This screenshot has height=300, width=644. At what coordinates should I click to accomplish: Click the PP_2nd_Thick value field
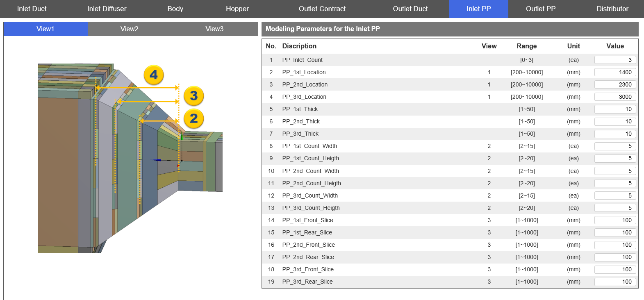[x=615, y=121]
